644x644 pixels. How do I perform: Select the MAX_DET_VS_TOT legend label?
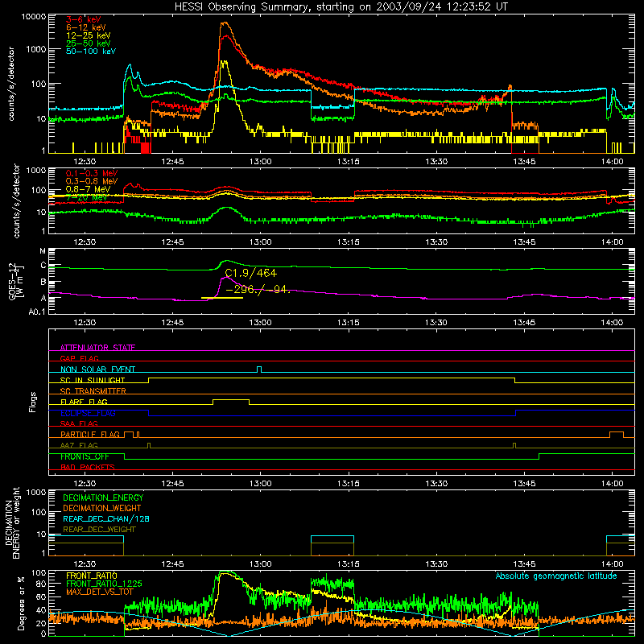(100, 592)
